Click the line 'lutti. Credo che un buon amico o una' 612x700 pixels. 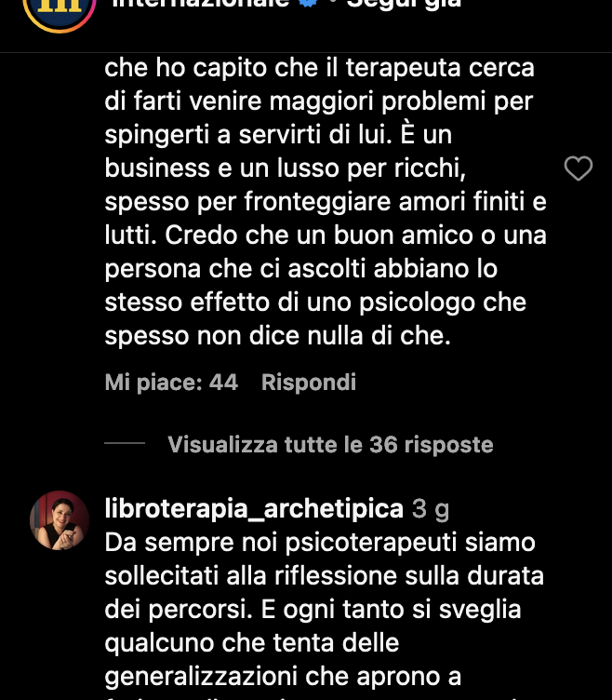coord(326,236)
